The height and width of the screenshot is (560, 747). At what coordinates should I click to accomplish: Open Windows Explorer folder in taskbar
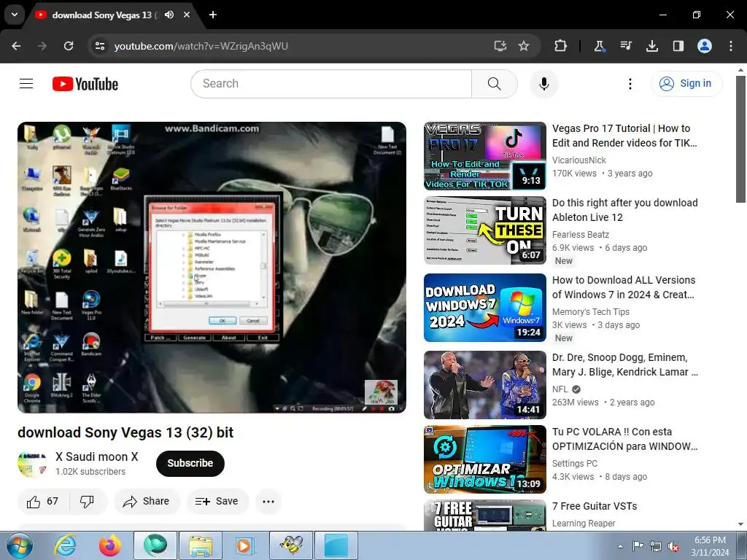(x=201, y=545)
